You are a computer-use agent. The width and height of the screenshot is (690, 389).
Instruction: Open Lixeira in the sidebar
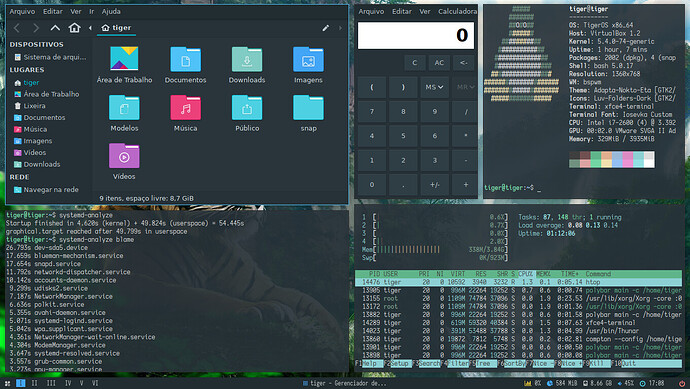pos(29,106)
